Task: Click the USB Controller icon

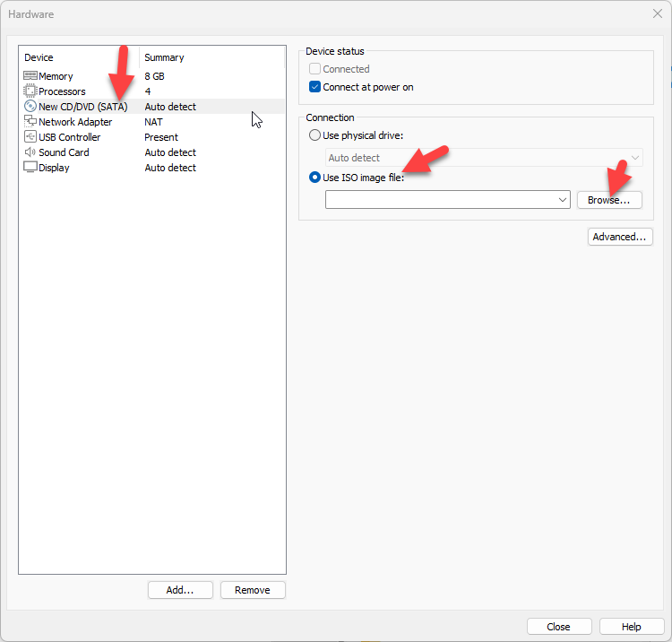Action: point(30,137)
